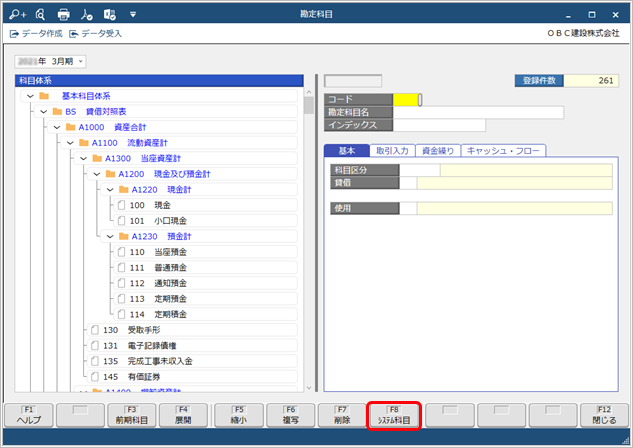This screenshot has width=633, height=448.
Task: Click the F6 複写 button
Action: pyautogui.click(x=291, y=415)
